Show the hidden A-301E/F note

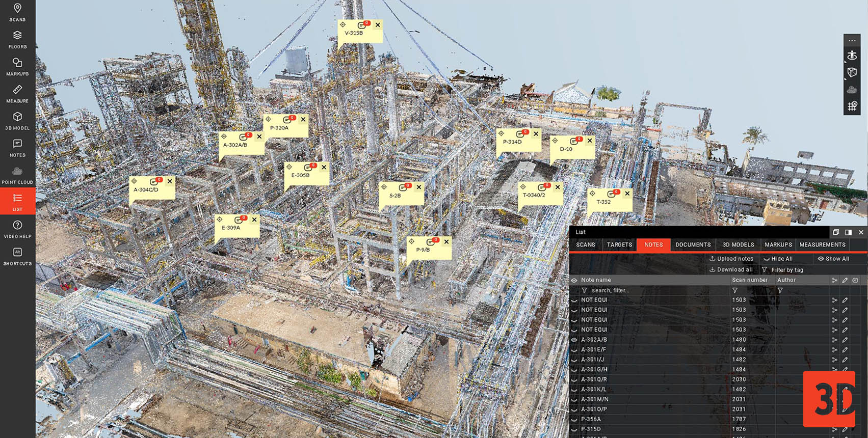pyautogui.click(x=574, y=350)
